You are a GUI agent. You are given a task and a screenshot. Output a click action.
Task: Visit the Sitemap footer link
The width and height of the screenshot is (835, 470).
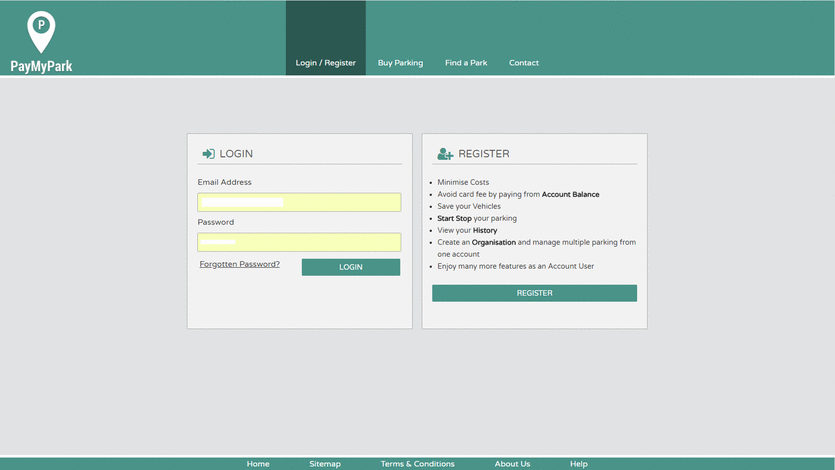pos(325,464)
